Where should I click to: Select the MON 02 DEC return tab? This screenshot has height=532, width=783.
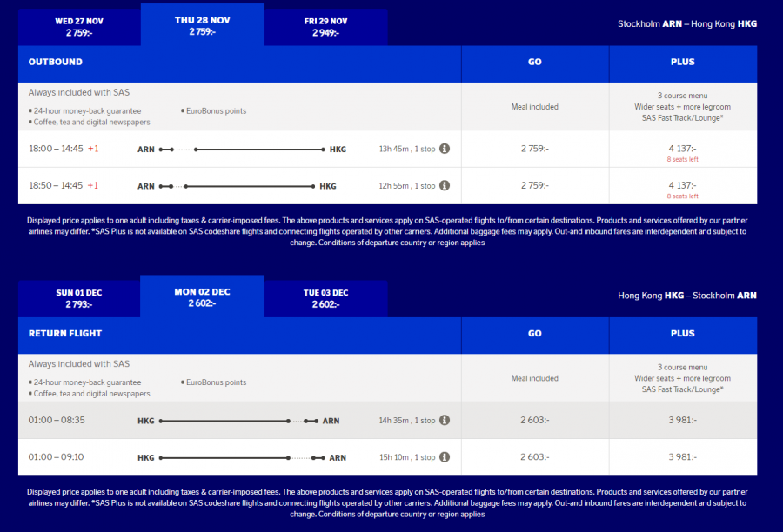click(203, 296)
